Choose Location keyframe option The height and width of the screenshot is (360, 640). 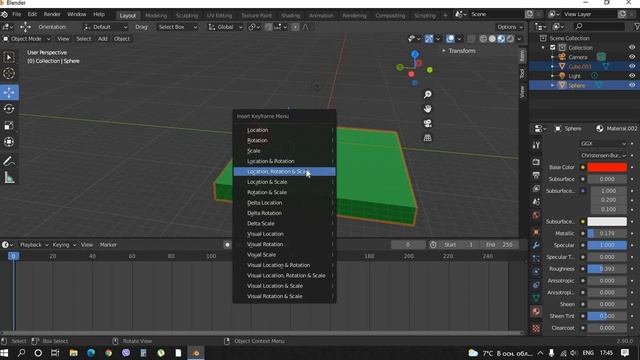tap(284, 130)
